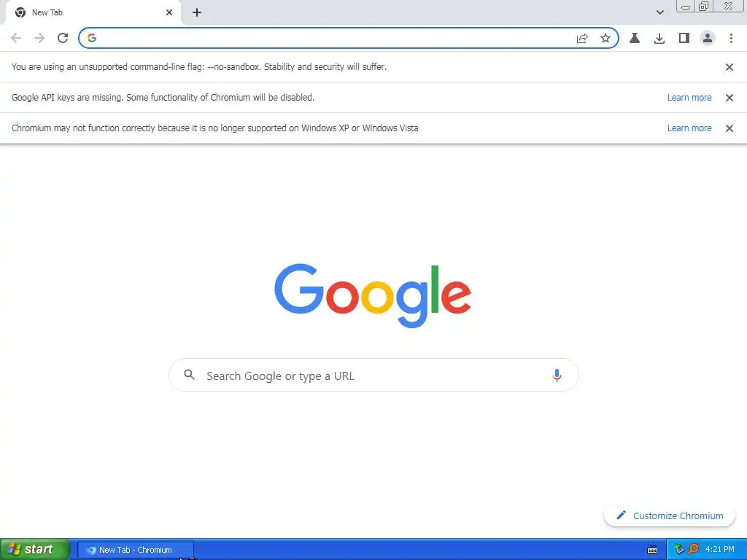Click the share page icon
The height and width of the screenshot is (560, 747).
pos(581,38)
